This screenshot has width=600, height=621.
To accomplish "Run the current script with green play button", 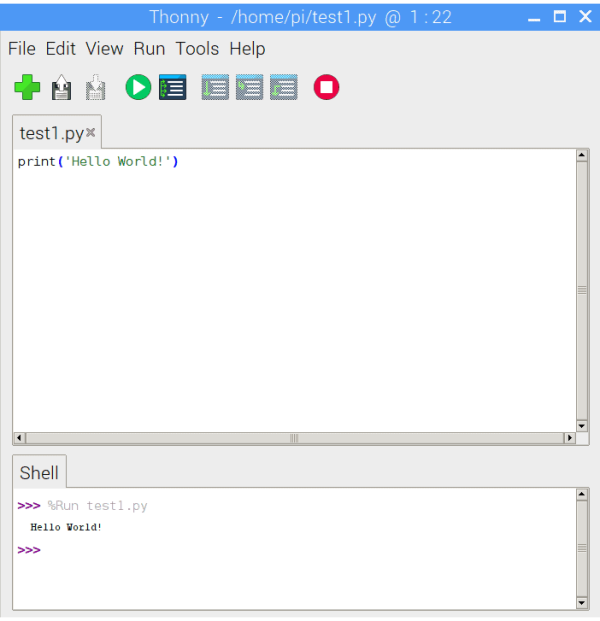I will coord(138,88).
